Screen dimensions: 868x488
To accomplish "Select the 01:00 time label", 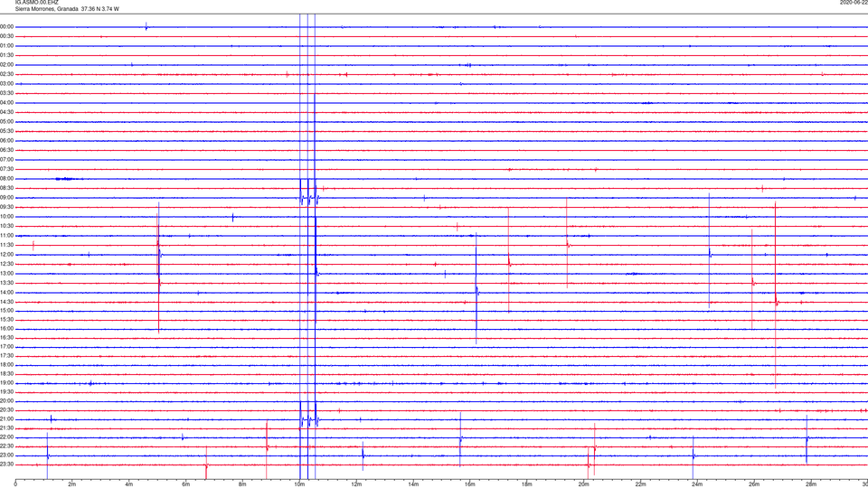I will (x=7, y=46).
